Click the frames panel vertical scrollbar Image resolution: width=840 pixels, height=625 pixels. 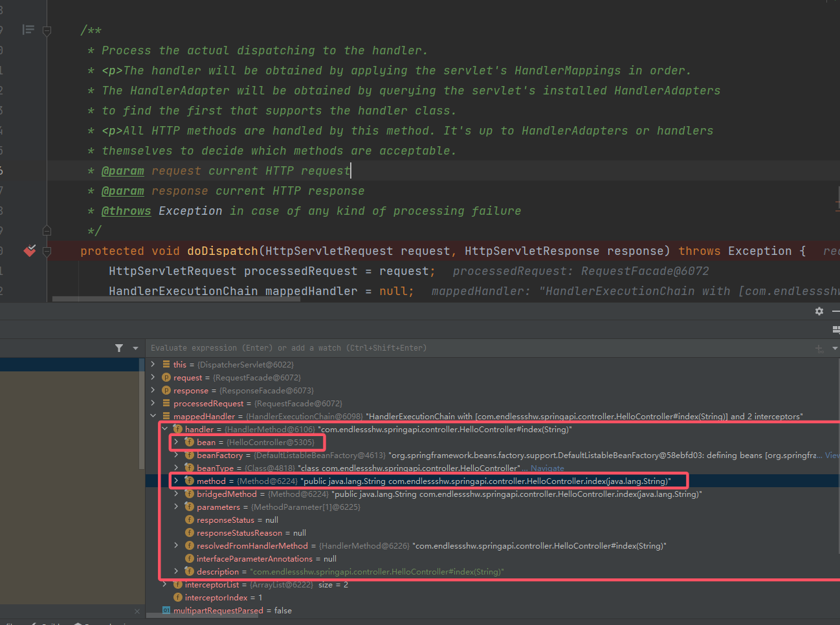tap(142, 413)
